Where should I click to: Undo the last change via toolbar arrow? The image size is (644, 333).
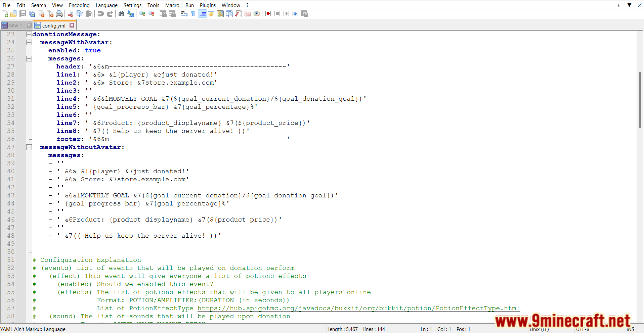point(100,14)
